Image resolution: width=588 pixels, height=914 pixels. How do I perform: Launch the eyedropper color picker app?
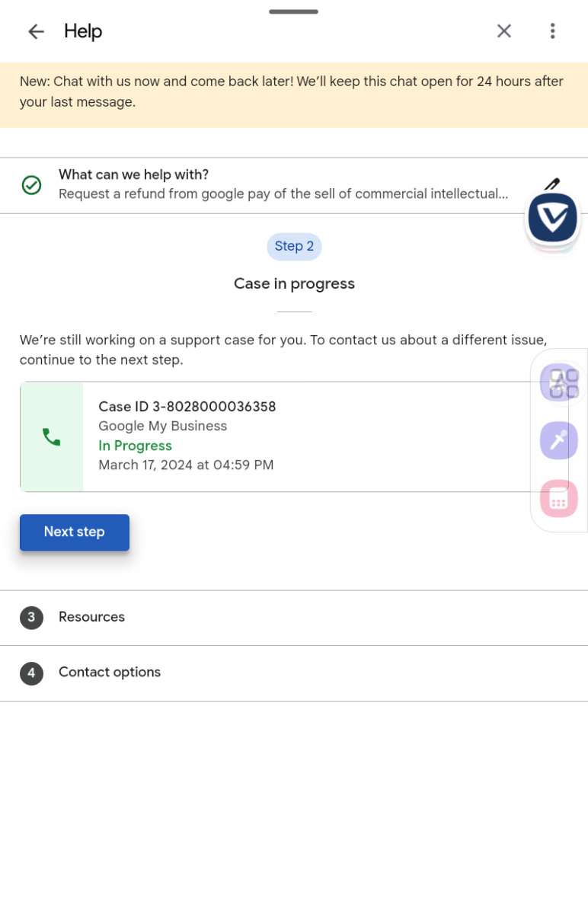click(559, 440)
